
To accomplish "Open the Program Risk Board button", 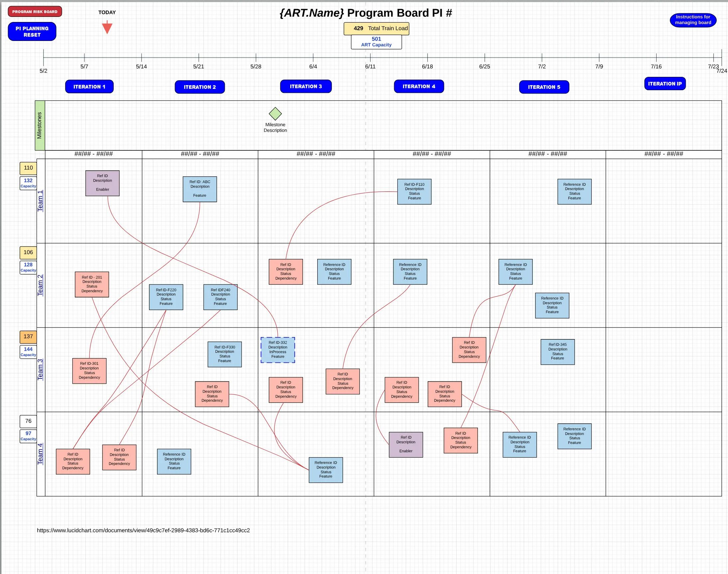I will coord(35,11).
